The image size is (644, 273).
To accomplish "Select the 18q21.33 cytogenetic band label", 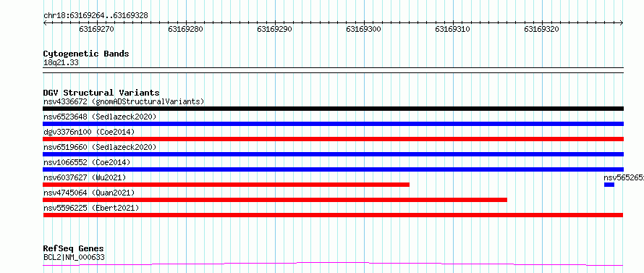I will 61,62.
